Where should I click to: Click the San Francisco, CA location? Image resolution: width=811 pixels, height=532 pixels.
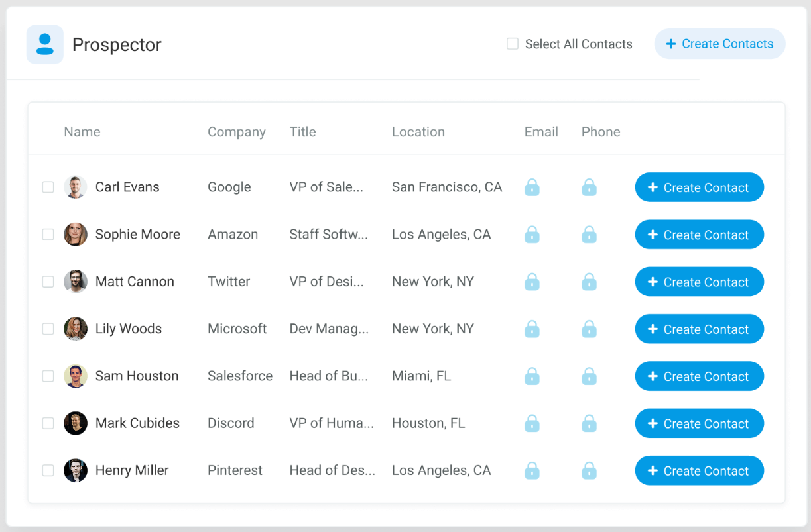447,187
